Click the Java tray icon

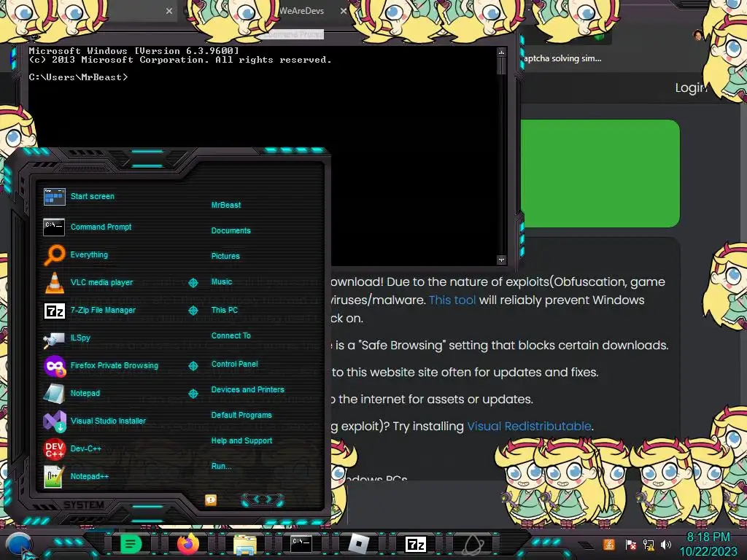click(608, 544)
